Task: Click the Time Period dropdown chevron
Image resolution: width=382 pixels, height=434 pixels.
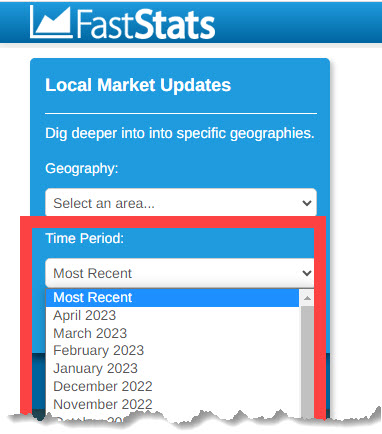Action: point(307,273)
